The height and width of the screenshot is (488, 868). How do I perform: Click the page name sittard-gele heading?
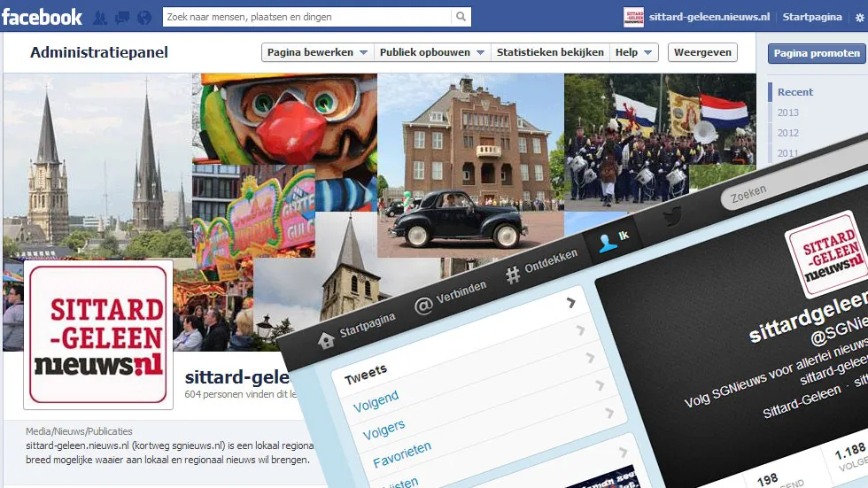237,377
